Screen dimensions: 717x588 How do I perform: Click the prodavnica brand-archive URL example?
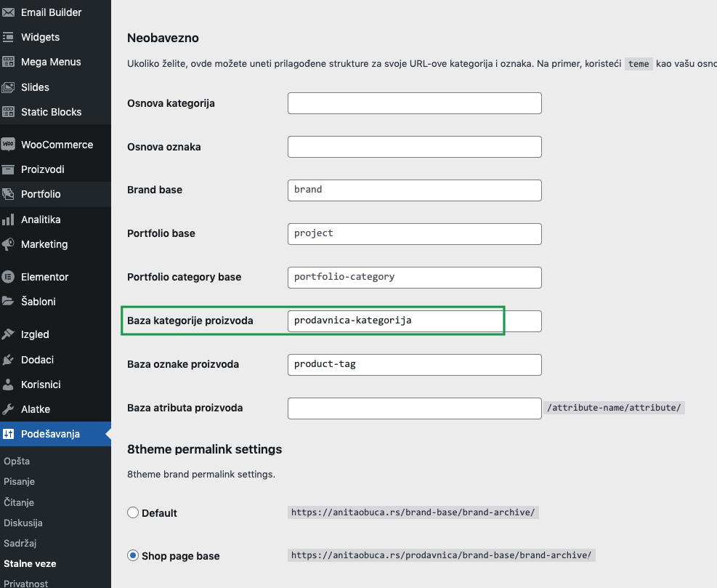click(441, 555)
